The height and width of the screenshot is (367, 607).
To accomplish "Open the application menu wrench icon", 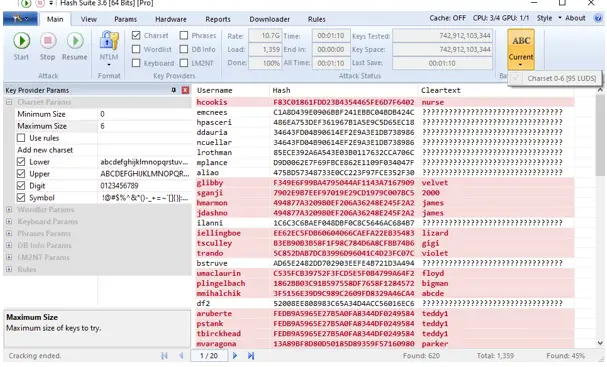I will 20,19.
